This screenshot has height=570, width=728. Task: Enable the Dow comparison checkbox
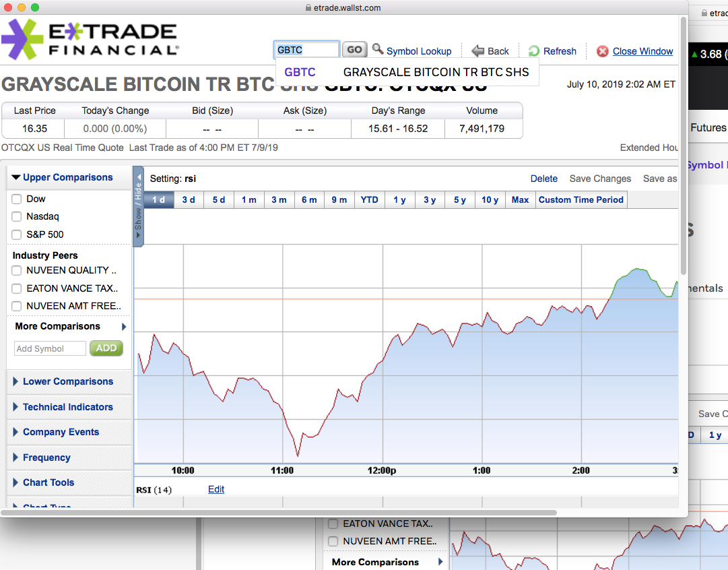click(x=17, y=199)
